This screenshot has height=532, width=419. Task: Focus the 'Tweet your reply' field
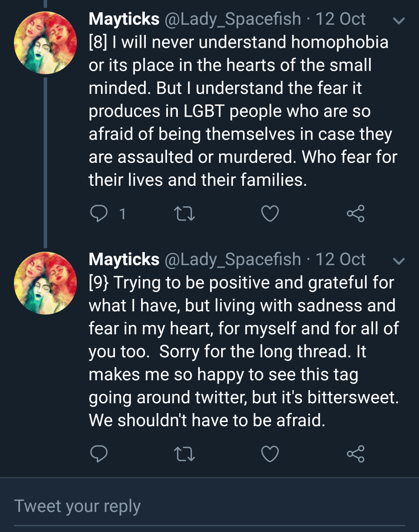click(x=209, y=506)
